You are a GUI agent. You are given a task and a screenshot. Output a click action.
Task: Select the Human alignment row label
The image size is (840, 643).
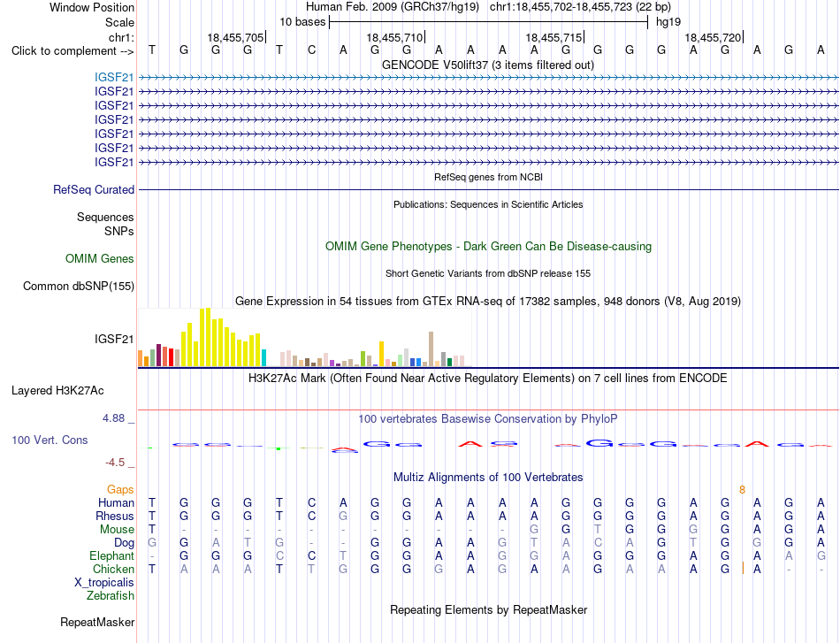(x=116, y=502)
